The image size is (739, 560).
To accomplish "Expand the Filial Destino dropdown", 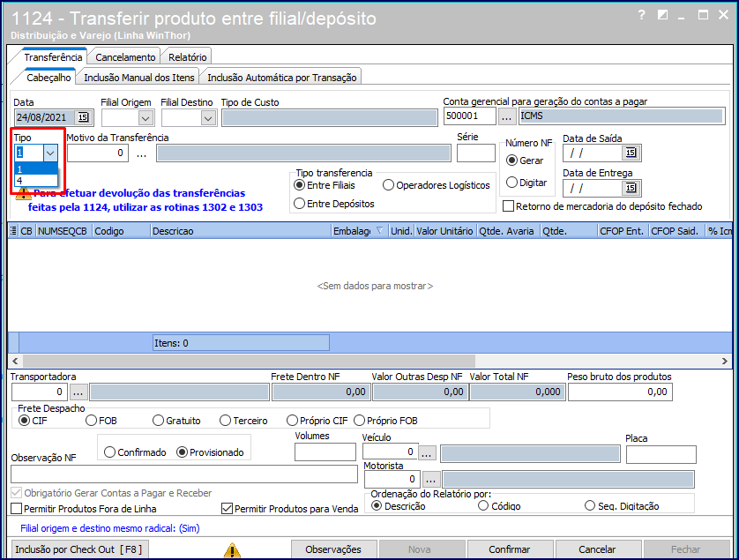I will click(x=208, y=118).
